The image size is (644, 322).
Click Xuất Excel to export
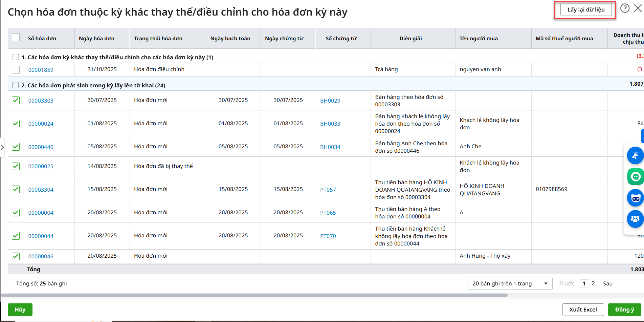coord(583,309)
